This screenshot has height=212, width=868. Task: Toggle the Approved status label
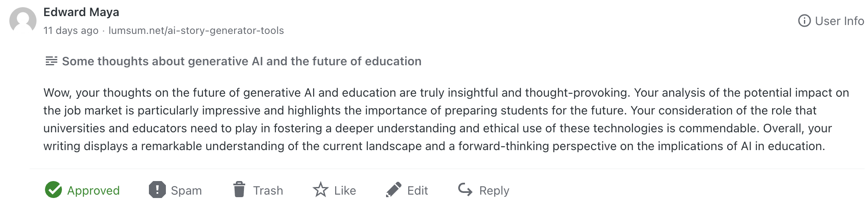pos(93,191)
